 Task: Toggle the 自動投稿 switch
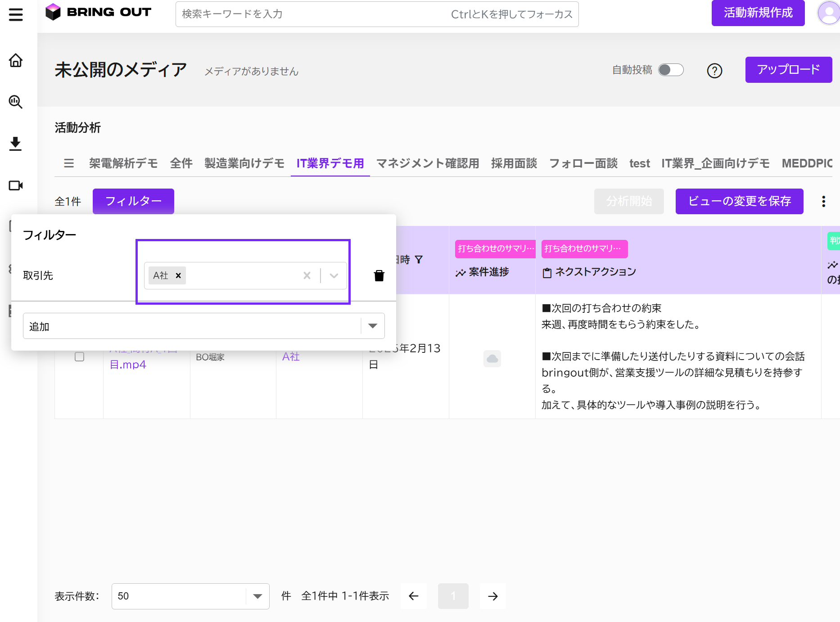670,70
